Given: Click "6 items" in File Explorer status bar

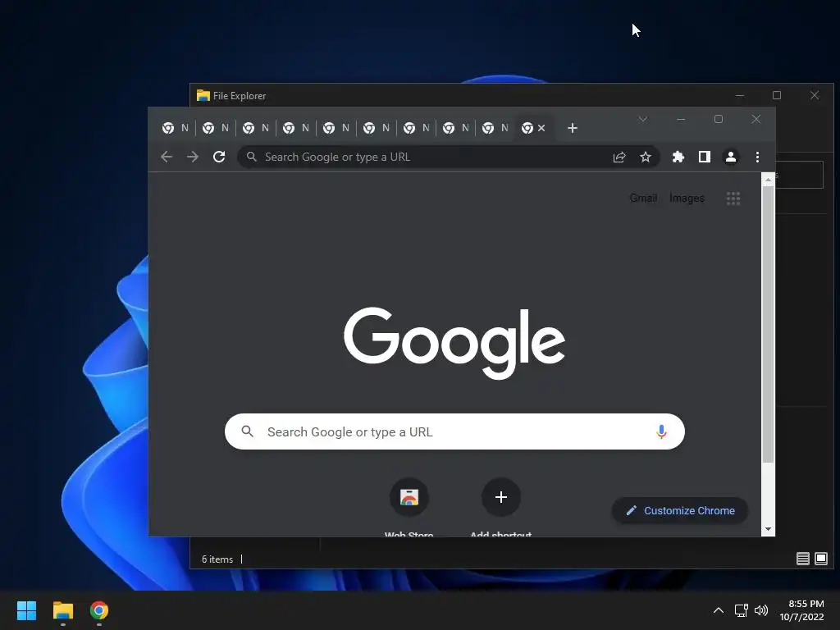Looking at the screenshot, I should click(217, 559).
